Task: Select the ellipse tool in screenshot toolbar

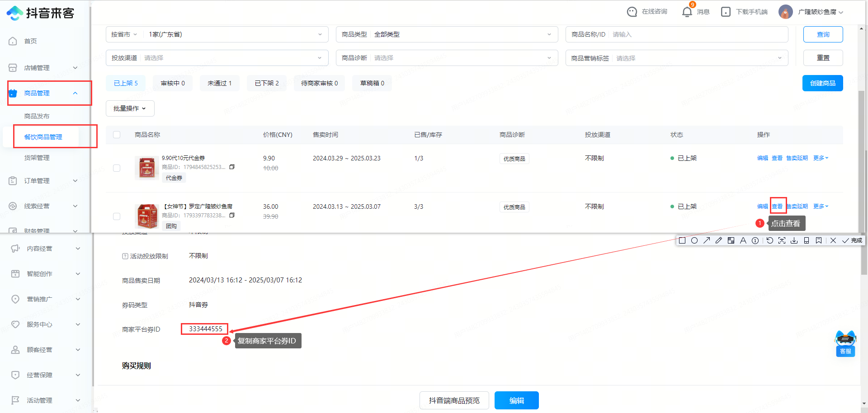Action: [x=694, y=240]
